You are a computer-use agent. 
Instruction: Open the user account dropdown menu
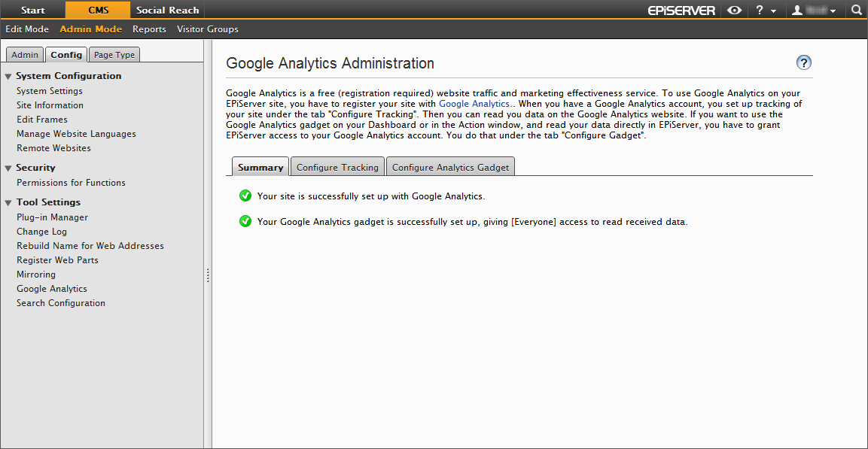pyautogui.click(x=813, y=11)
